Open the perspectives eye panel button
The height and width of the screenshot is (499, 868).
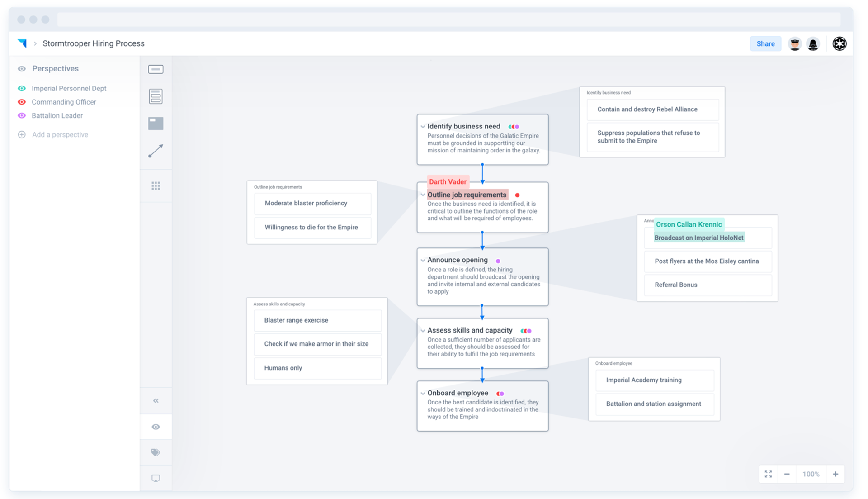pyautogui.click(x=156, y=427)
